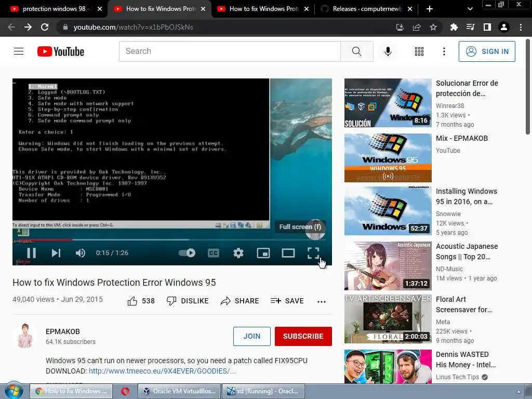Activate miniplayer mode

[x=263, y=253]
